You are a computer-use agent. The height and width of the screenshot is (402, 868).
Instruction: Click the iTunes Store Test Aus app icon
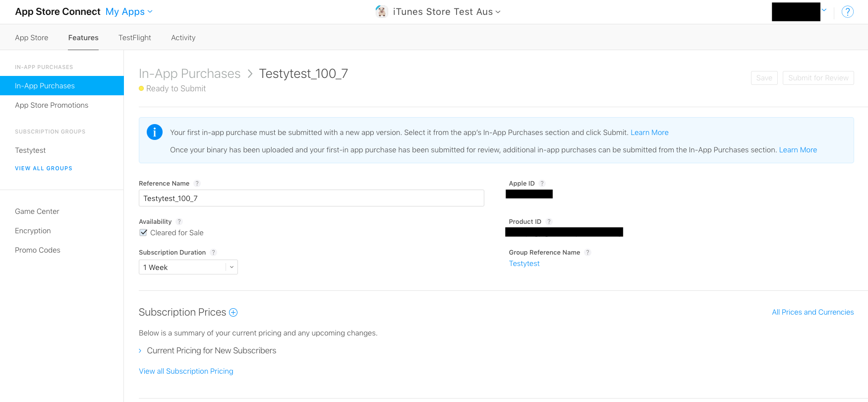381,11
